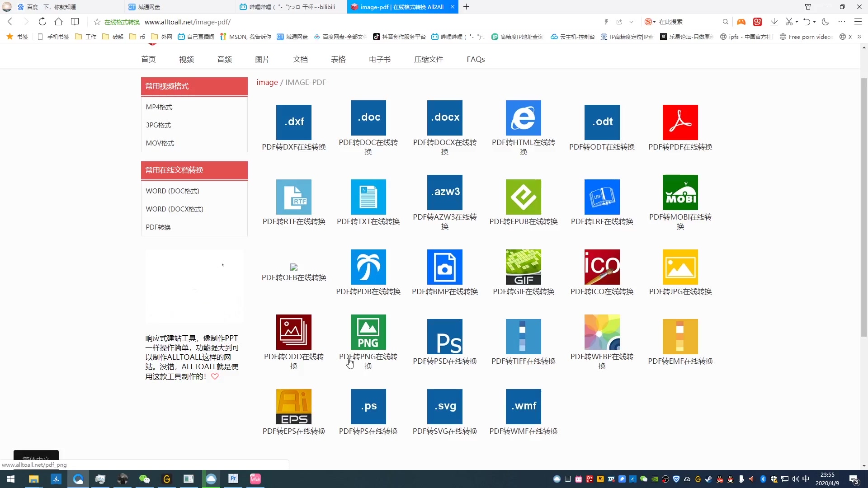Open the Windows Start menu
This screenshot has width=868, height=488.
pyautogui.click(x=11, y=479)
